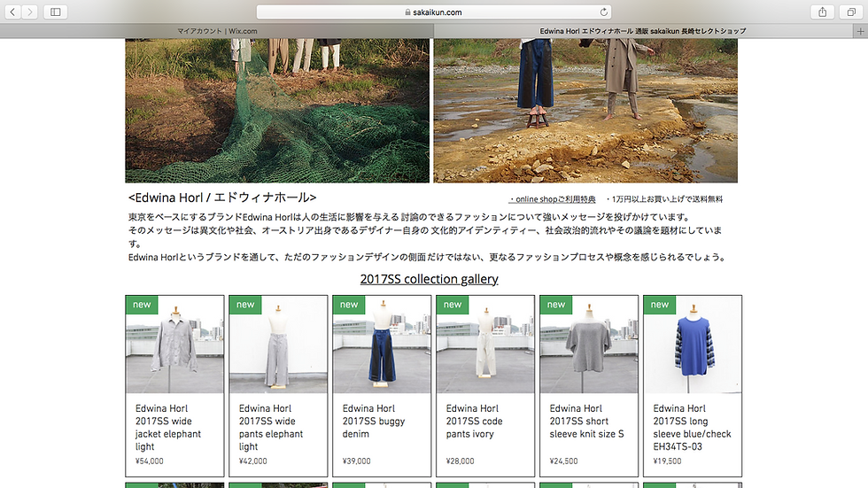Click the <Edwina Horl / エドウィナホール> heading

click(x=222, y=198)
